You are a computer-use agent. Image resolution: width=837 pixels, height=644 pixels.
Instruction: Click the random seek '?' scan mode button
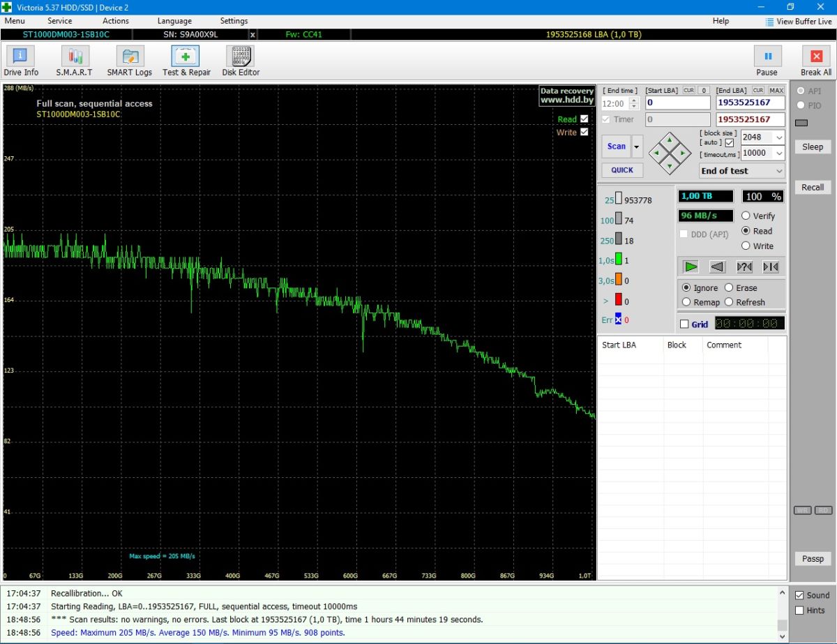coord(744,267)
